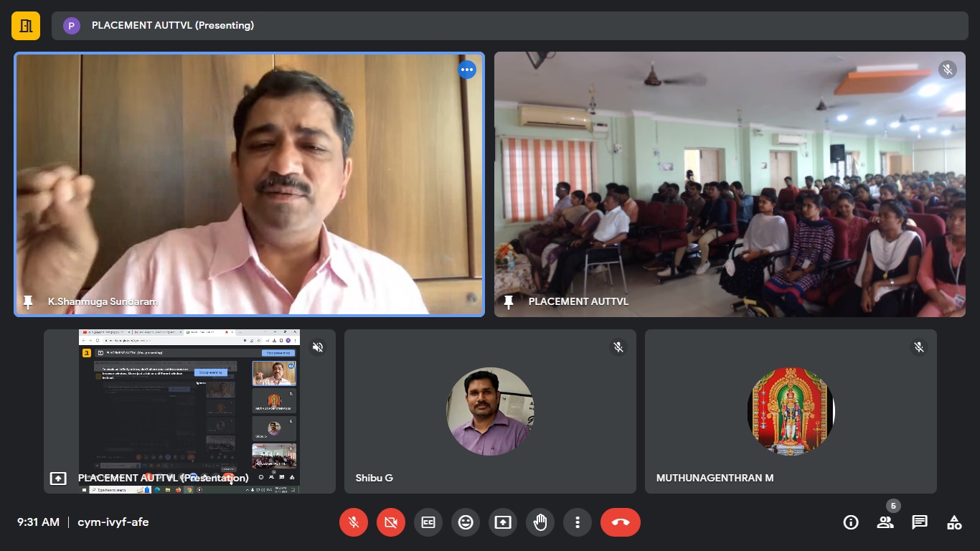
Task: Open the emoji reactions picker
Action: tap(466, 522)
